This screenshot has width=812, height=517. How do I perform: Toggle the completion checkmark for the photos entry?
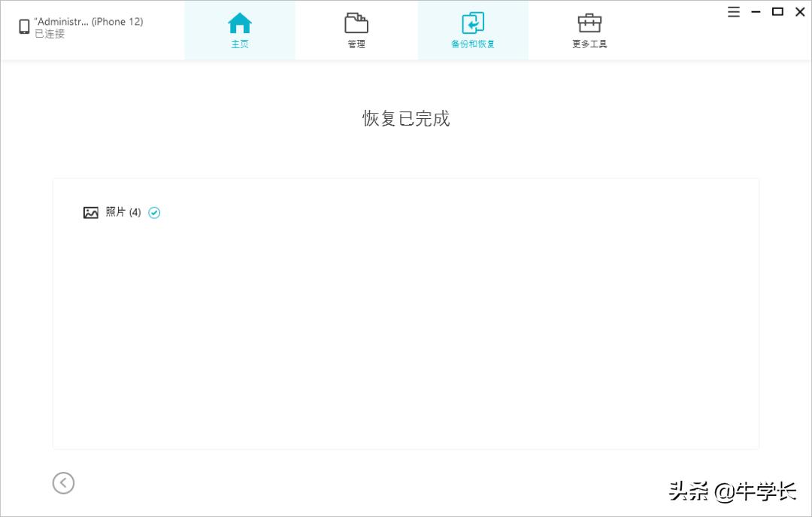pos(154,212)
